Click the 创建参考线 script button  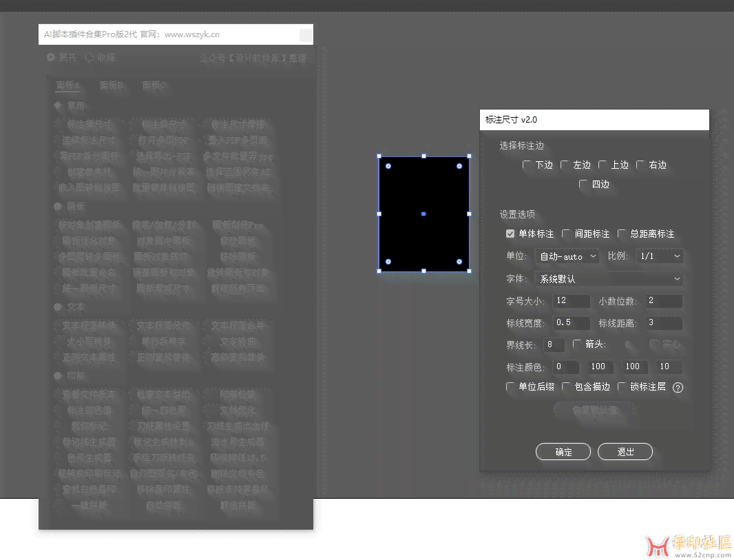[x=89, y=172]
